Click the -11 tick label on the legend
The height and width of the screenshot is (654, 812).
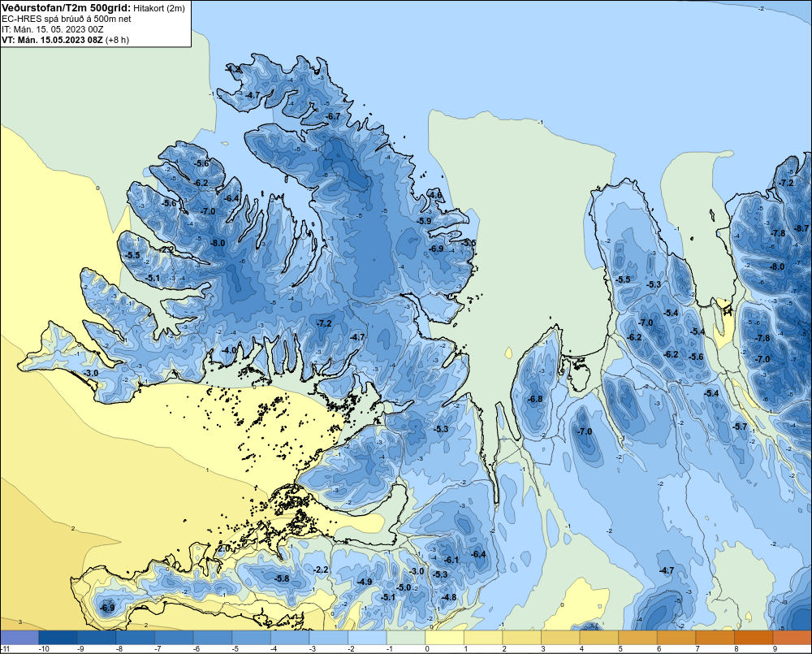click(x=6, y=649)
